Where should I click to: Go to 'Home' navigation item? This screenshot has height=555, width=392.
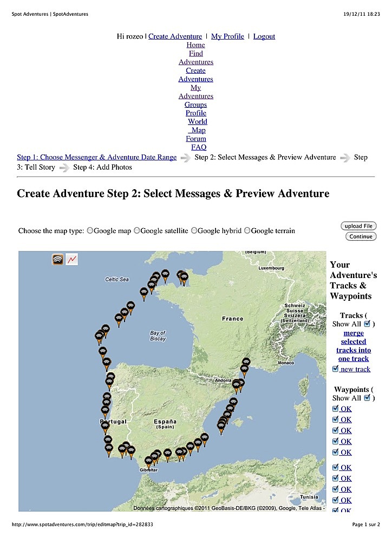click(196, 45)
